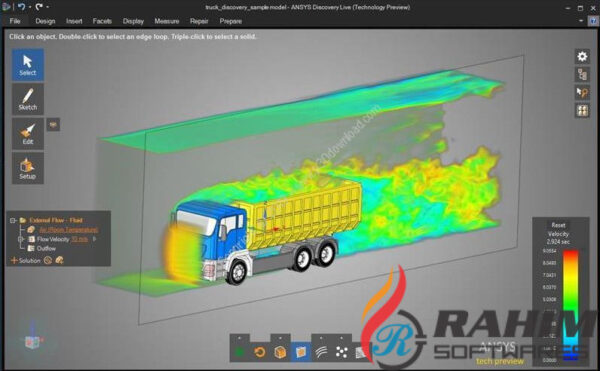
Task: Click the 2.924 sec time readout
Action: point(558,242)
